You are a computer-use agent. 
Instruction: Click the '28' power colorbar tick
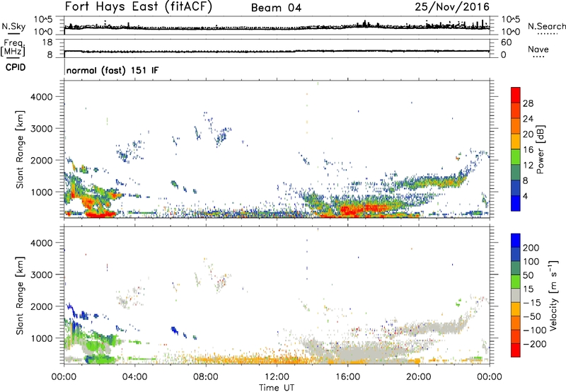(528, 103)
